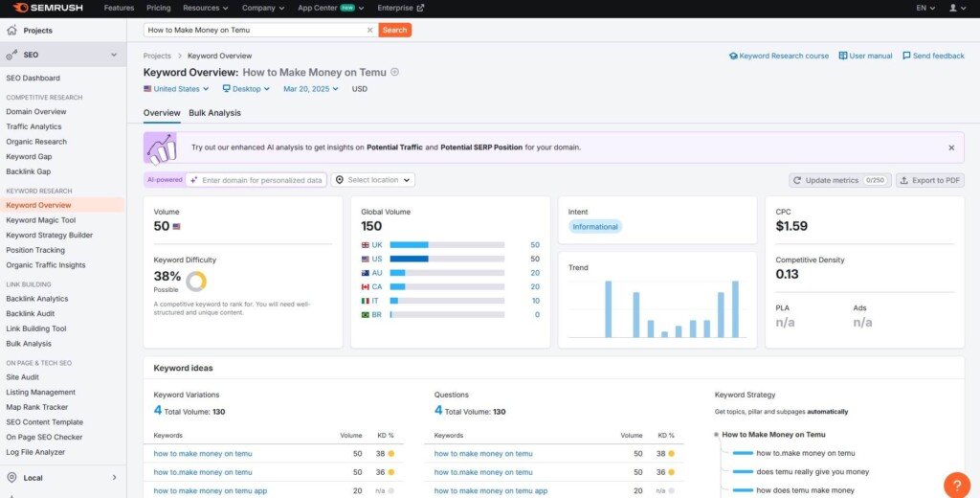The image size is (980, 498).
Task: Open 'how to.make money on temu' question link
Action: [483, 472]
